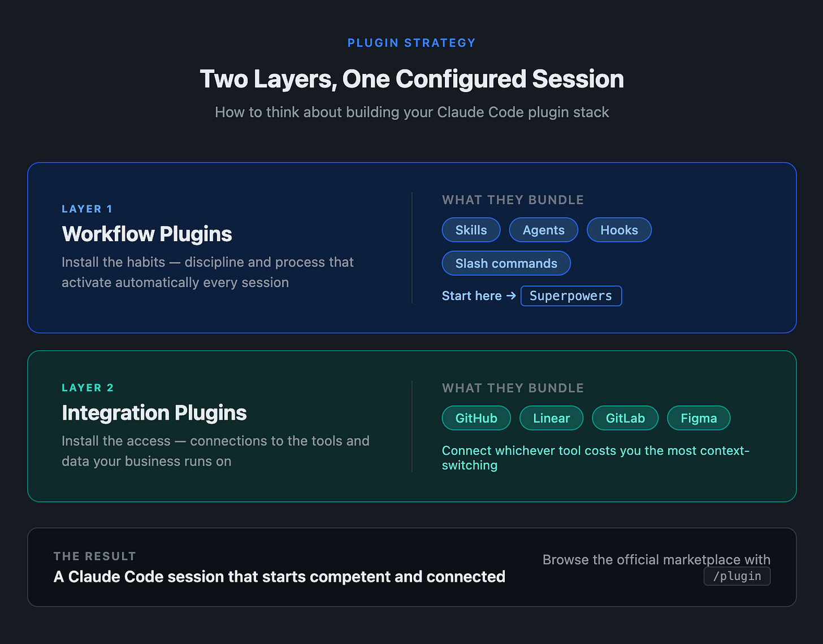Select the Figma integration pill

tap(699, 418)
